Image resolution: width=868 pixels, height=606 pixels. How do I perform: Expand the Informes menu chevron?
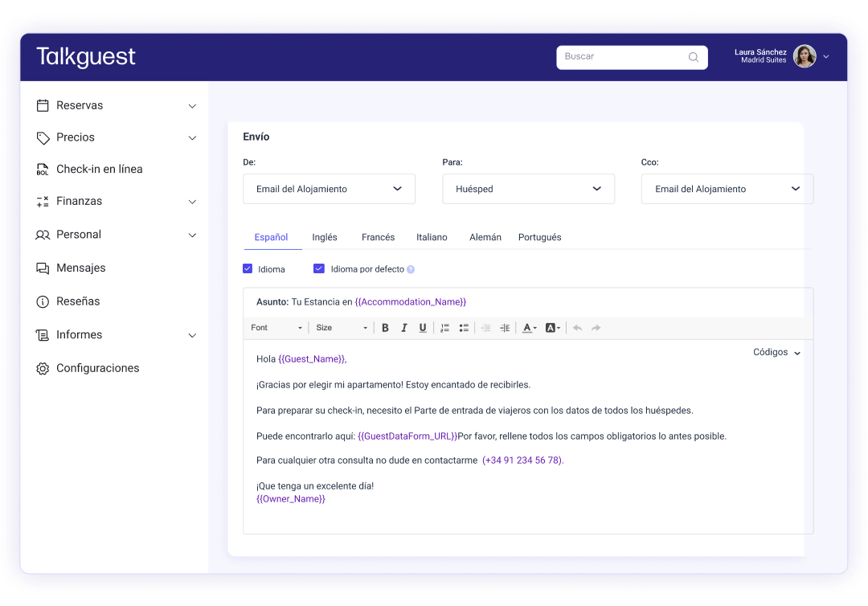pos(192,335)
